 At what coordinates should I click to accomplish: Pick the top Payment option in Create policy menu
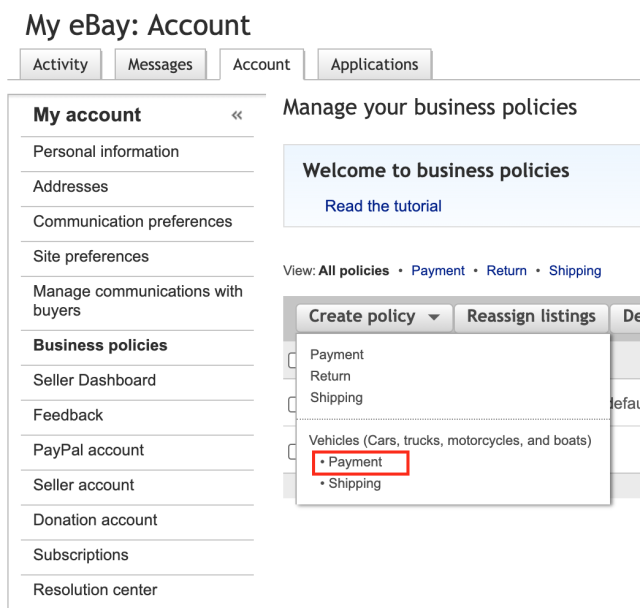tap(337, 354)
